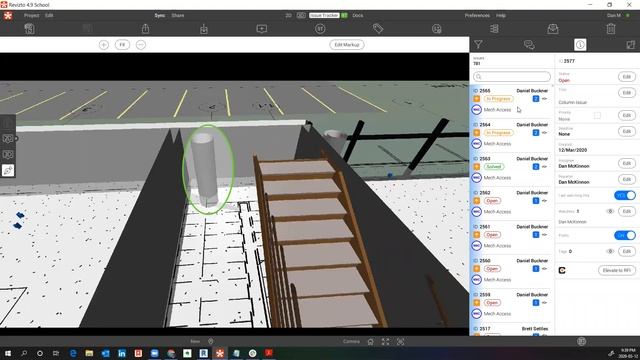Open the Project menu
Screen dimensions: 640x360
(31, 16)
